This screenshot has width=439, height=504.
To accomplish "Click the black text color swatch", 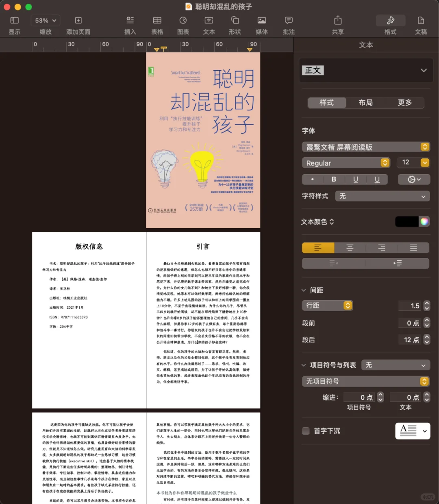I will [x=406, y=221].
